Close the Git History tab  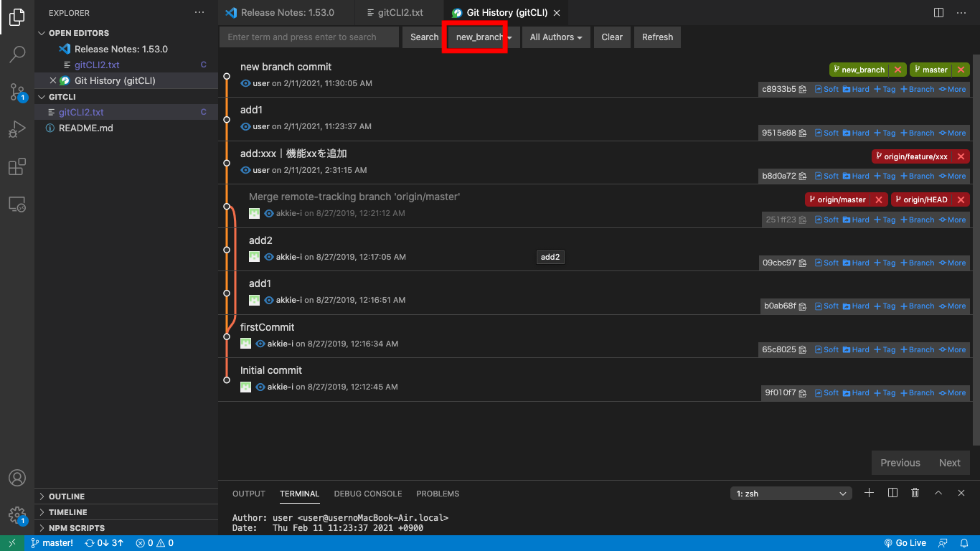(x=557, y=13)
